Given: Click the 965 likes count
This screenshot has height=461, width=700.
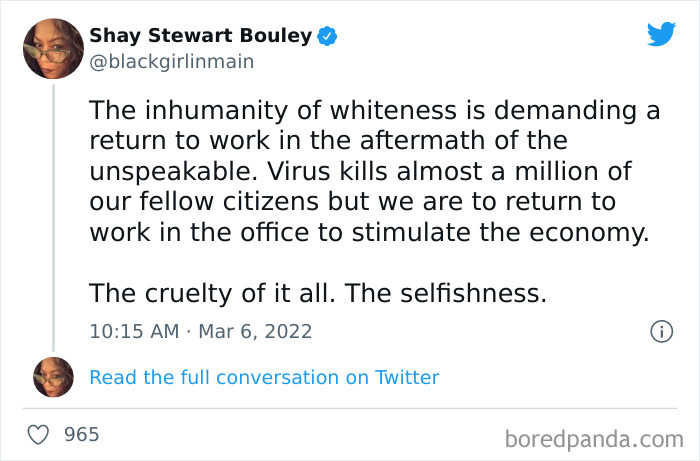Looking at the screenshot, I should coord(81,435).
